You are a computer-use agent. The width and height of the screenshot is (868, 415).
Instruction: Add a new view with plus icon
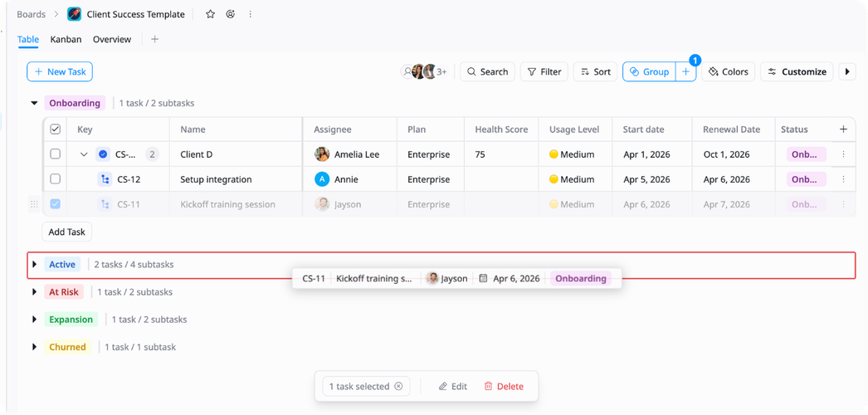(155, 39)
